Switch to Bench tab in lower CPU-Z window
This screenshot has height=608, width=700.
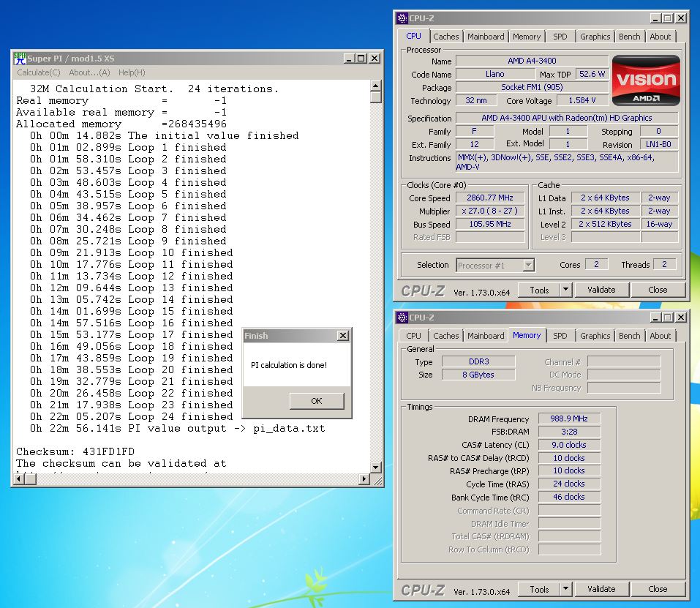(630, 336)
